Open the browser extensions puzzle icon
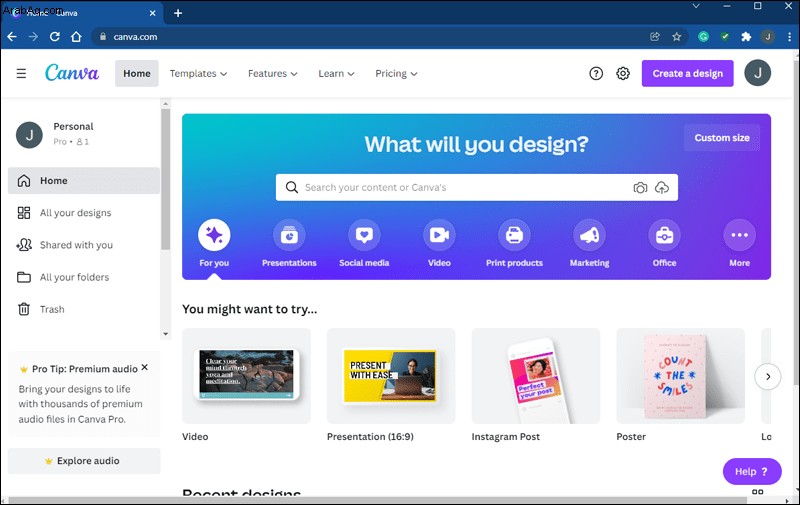This screenshot has height=505, width=800. click(x=746, y=37)
